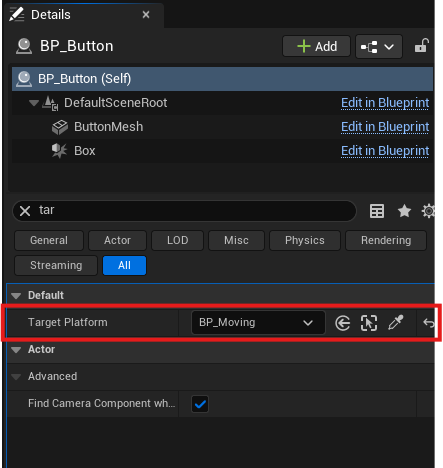This screenshot has height=468, width=443.
Task: Click the select actor in viewport icon
Action: pos(369,323)
